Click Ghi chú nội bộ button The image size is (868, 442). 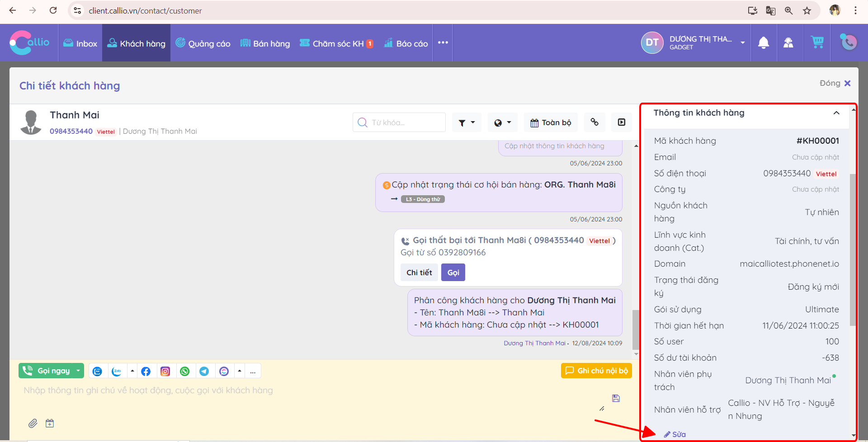point(596,371)
